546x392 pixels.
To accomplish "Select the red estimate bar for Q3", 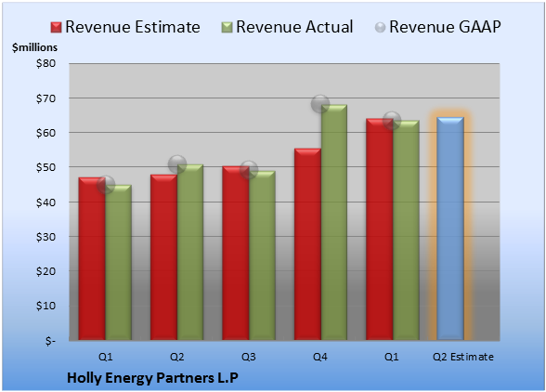I will tap(236, 254).
